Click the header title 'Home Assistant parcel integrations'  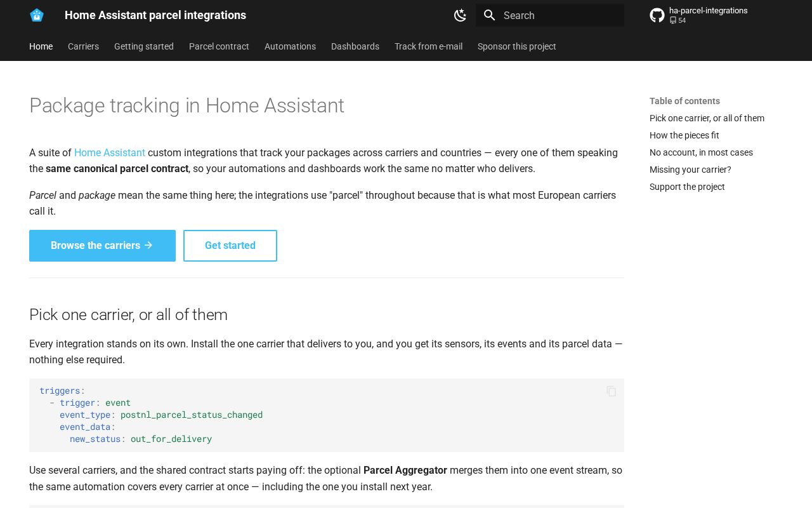[155, 15]
